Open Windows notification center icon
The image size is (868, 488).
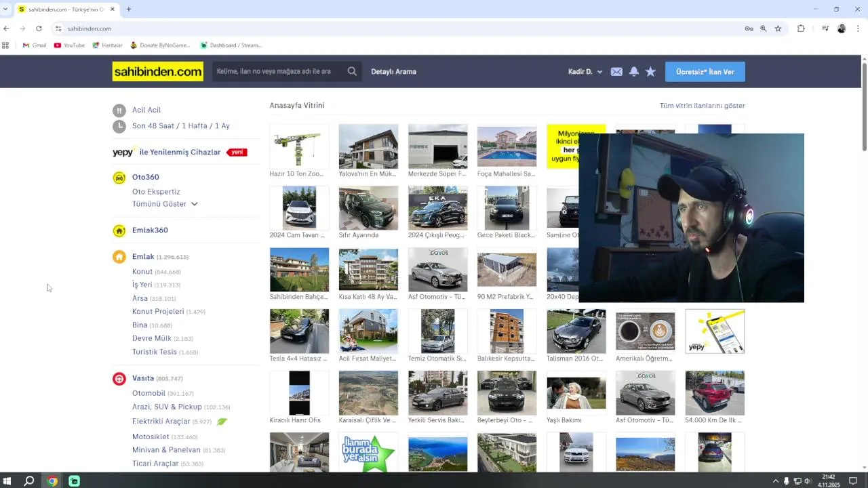(853, 481)
